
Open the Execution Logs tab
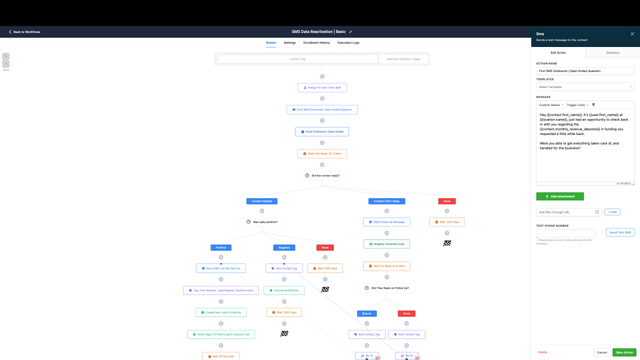point(348,43)
